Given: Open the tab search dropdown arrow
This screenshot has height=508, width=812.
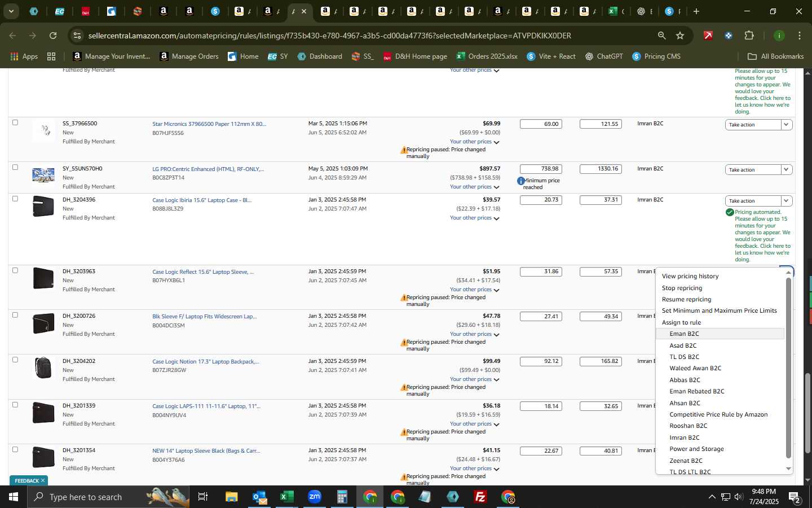Looking at the screenshot, I should [11, 11].
